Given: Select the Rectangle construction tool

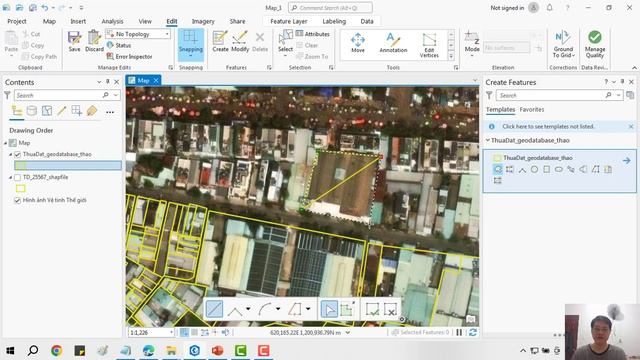Looking at the screenshot, I should (x=547, y=169).
